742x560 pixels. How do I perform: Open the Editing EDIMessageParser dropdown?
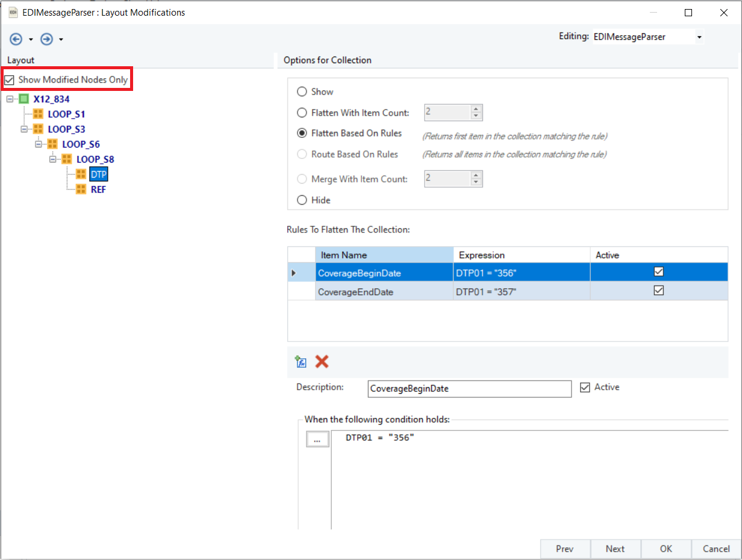click(x=699, y=37)
